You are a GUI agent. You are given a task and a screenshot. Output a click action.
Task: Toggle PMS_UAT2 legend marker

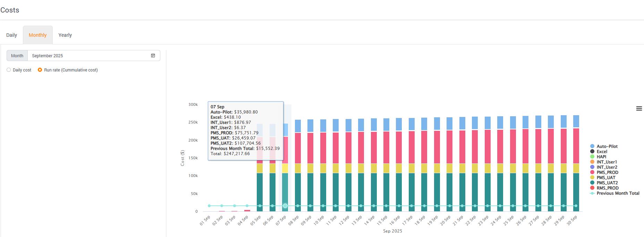point(592,183)
